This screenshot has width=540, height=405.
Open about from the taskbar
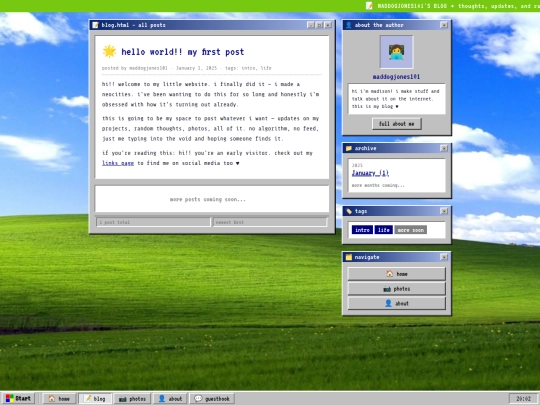(170, 398)
